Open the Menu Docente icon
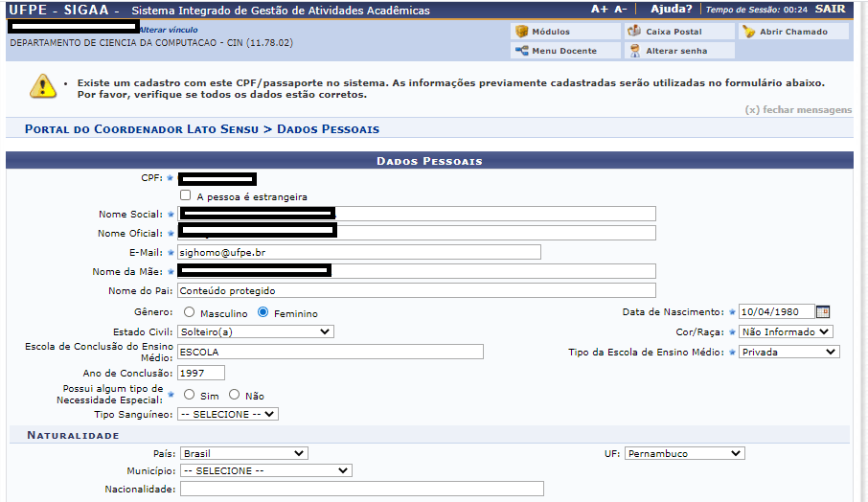 click(522, 51)
